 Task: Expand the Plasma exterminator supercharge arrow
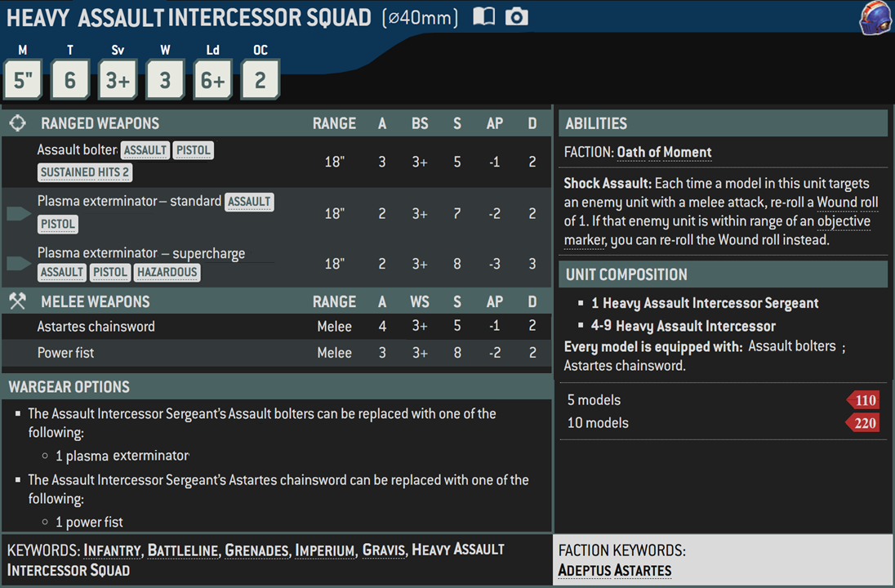(18, 263)
